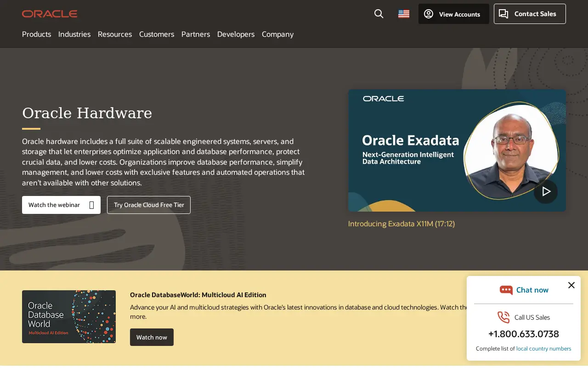Select the US flag country selector
588x368 pixels.
pyautogui.click(x=404, y=14)
